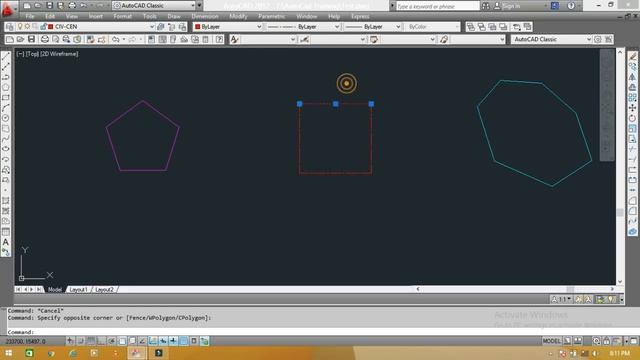Open the Format menu
This screenshot has height=360, width=640.
coord(122,16)
